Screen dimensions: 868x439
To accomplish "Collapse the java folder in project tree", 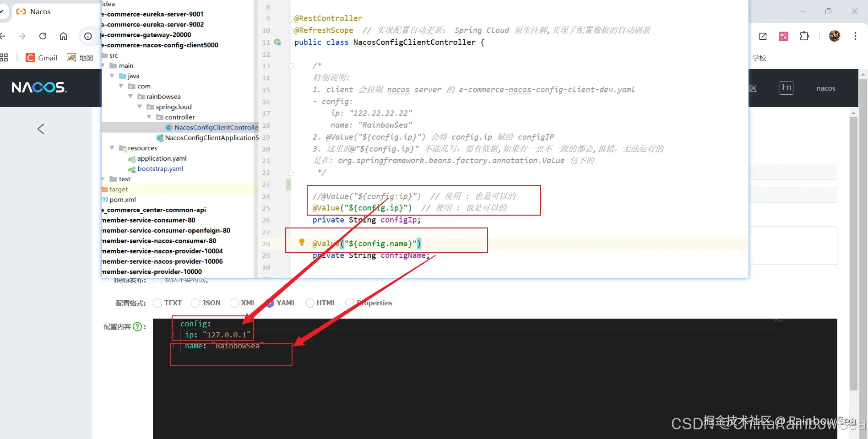I will [x=112, y=76].
